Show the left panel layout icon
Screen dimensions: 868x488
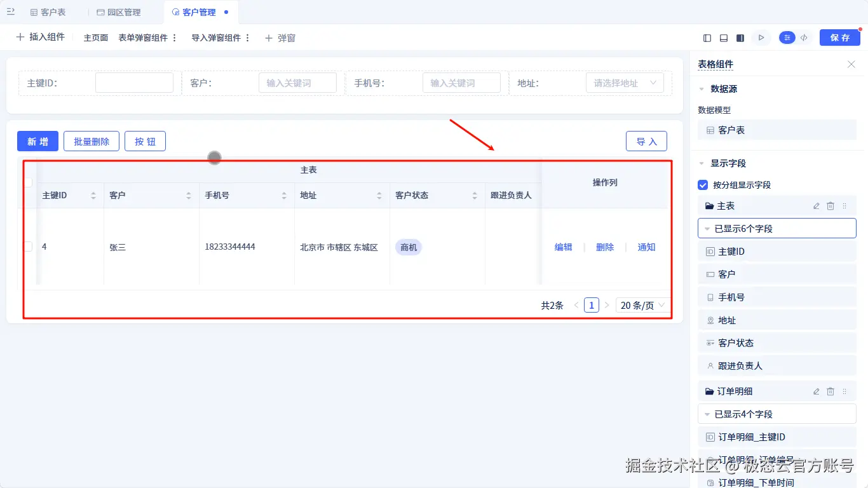[x=707, y=38]
